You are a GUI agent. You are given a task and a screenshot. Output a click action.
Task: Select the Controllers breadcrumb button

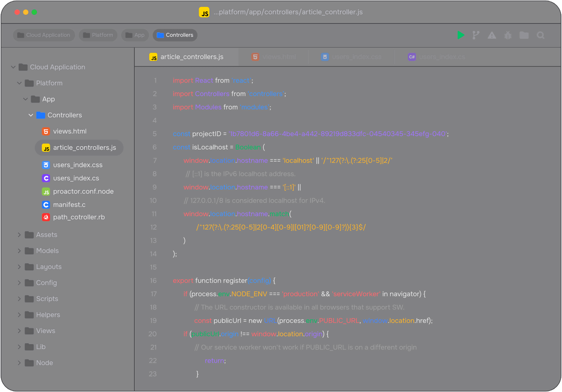pos(175,35)
